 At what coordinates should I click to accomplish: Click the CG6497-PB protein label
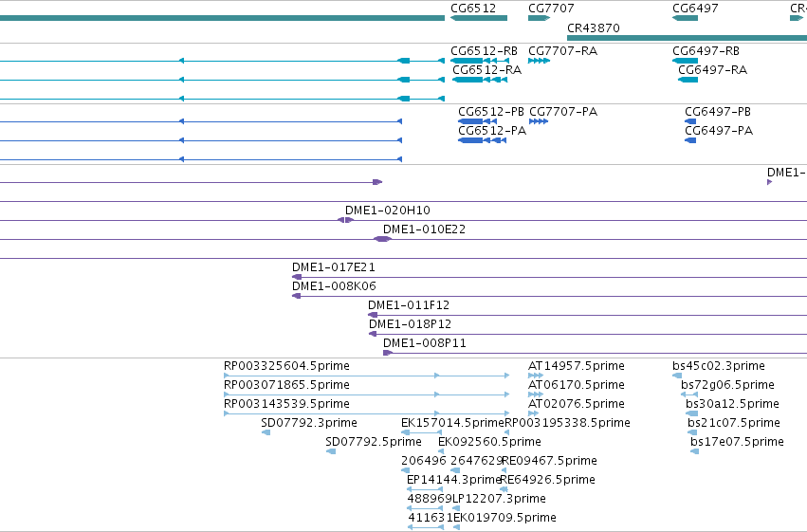[718, 112]
